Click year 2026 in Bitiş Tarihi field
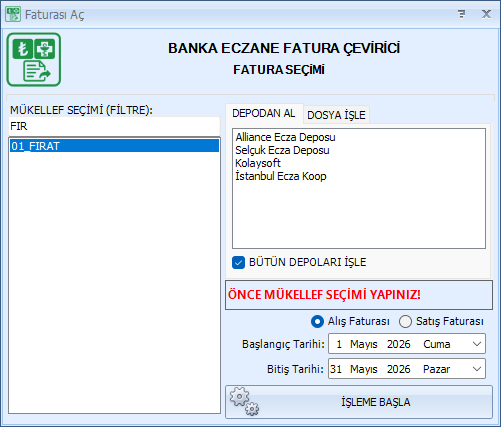Screen dimensions: 501x427 tap(399, 369)
